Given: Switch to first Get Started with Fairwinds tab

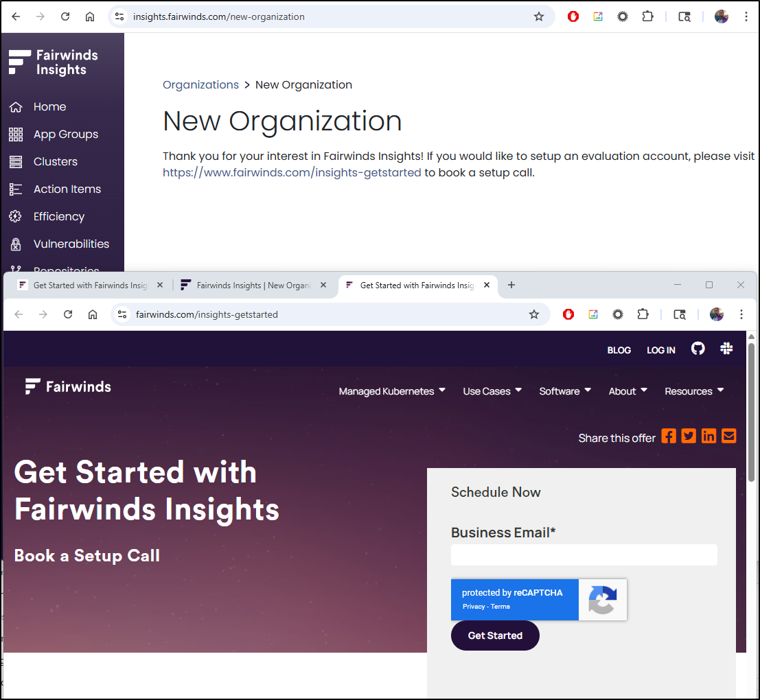Looking at the screenshot, I should tap(90, 285).
